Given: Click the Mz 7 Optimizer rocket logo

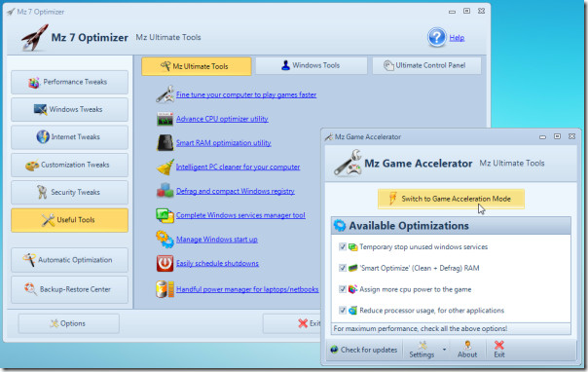Looking at the screenshot, I should pyautogui.click(x=34, y=37).
